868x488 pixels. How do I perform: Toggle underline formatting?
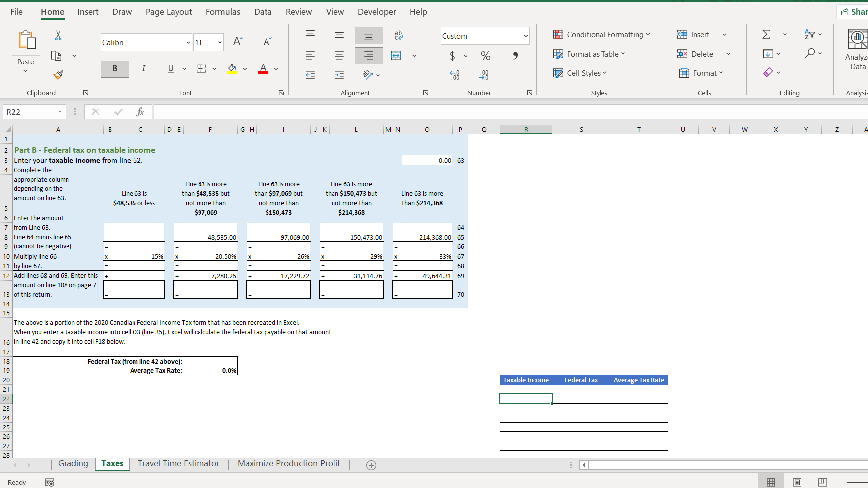170,69
